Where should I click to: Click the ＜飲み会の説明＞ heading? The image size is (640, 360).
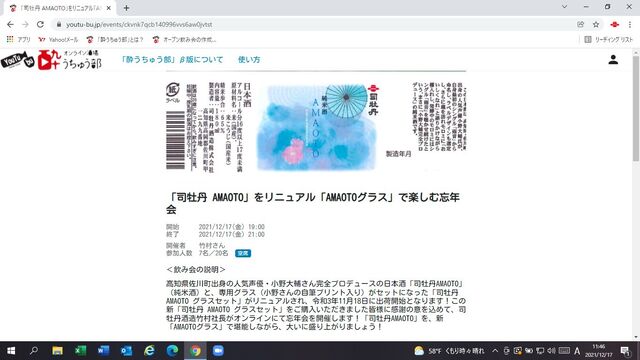point(196,269)
